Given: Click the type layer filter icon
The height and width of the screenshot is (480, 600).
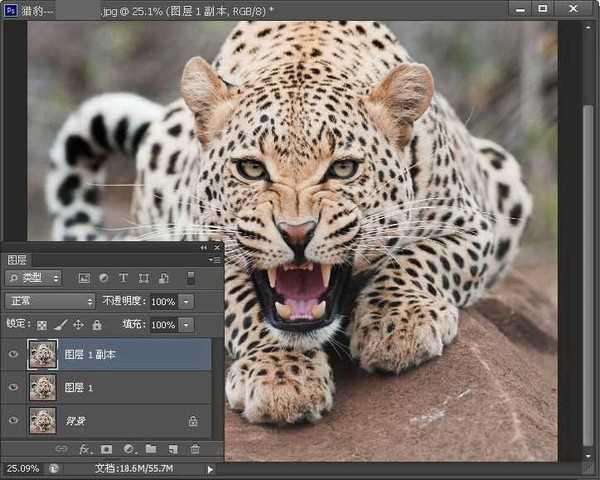Looking at the screenshot, I should point(124,278).
